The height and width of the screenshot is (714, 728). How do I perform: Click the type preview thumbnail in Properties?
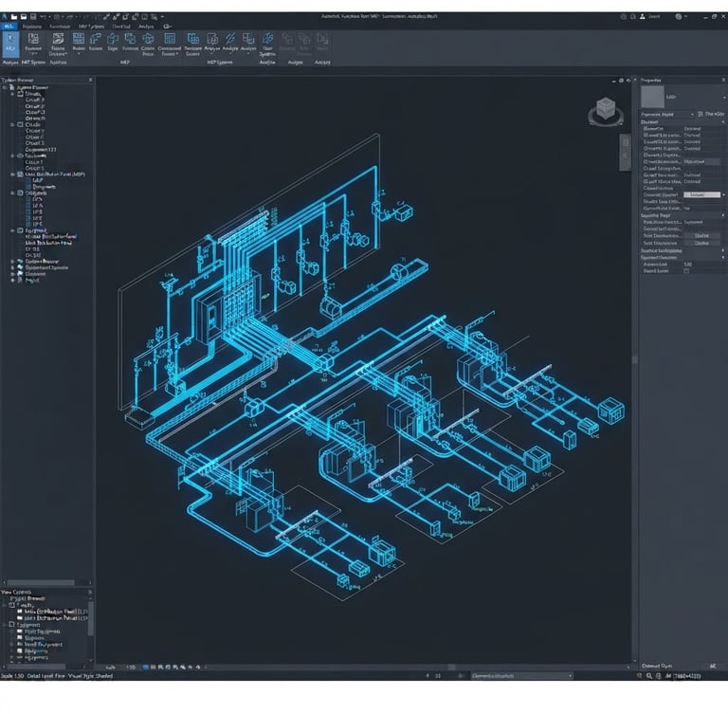click(652, 97)
